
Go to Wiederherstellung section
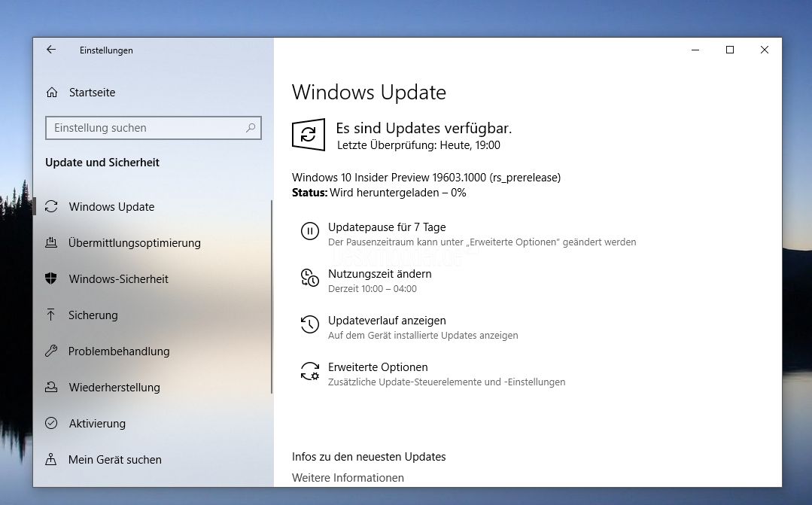(x=114, y=388)
